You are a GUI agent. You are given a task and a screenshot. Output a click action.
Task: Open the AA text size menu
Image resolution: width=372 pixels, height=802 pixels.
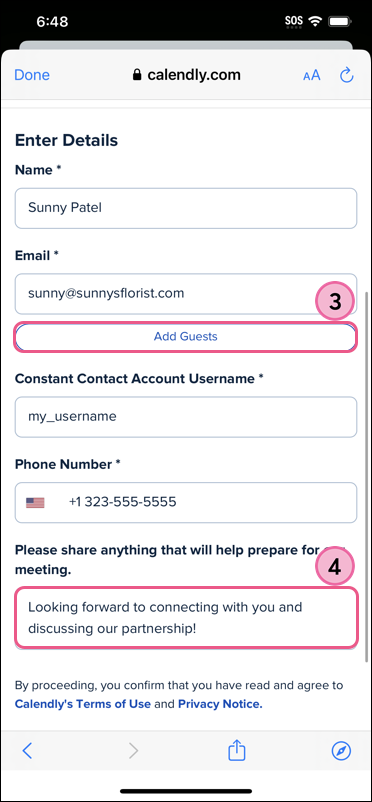pos(312,76)
